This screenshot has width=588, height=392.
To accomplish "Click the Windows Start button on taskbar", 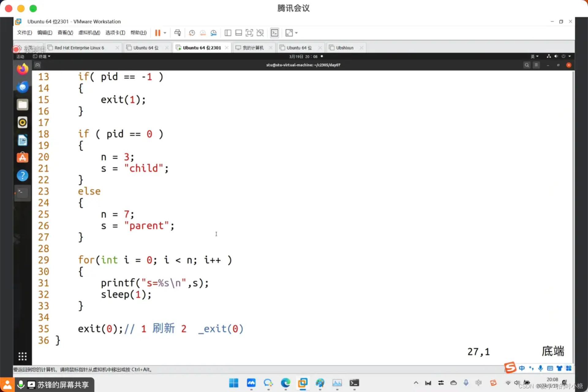I will (234, 383).
